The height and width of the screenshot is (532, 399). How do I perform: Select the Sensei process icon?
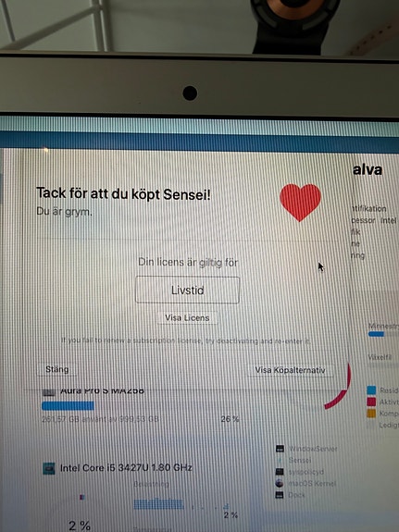280,460
